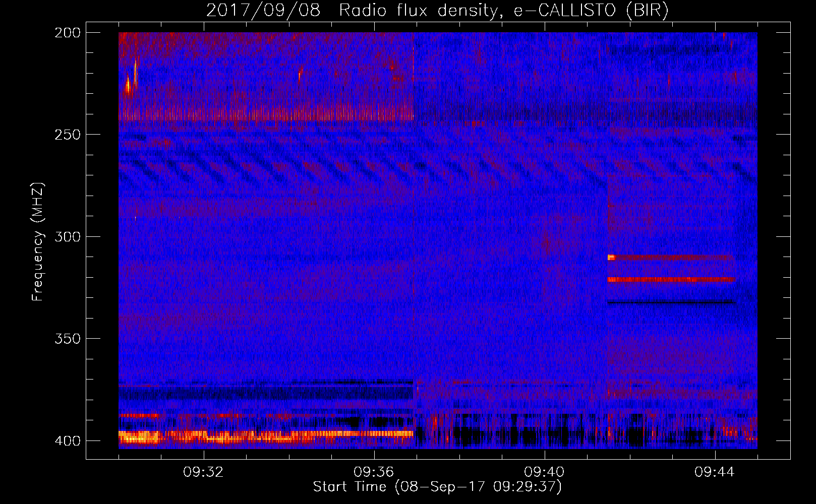
Task: Click the 09:44 time tick label
Action: point(715,472)
